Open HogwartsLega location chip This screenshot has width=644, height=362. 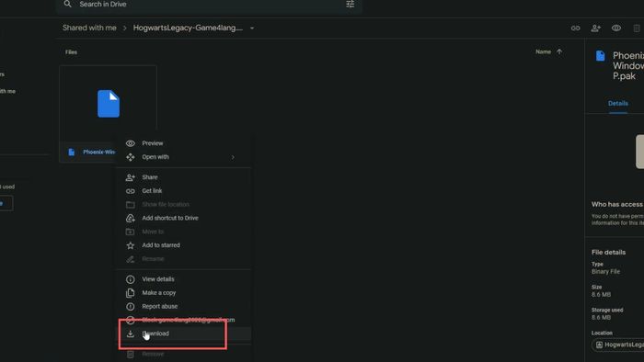(x=617, y=345)
